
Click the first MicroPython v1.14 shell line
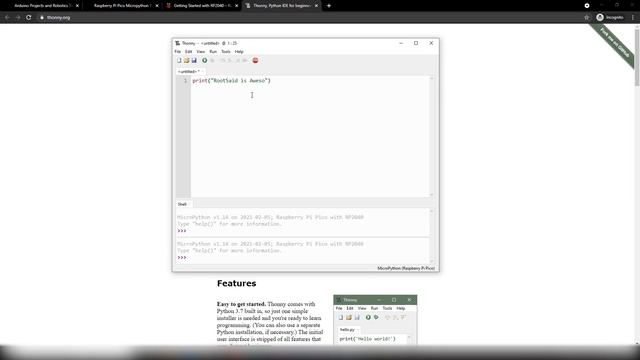click(270, 217)
